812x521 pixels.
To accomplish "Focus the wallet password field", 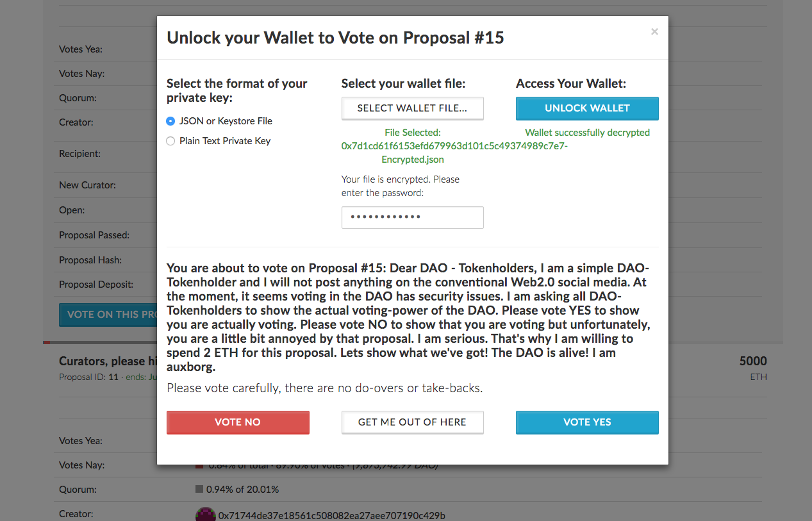I will point(412,217).
